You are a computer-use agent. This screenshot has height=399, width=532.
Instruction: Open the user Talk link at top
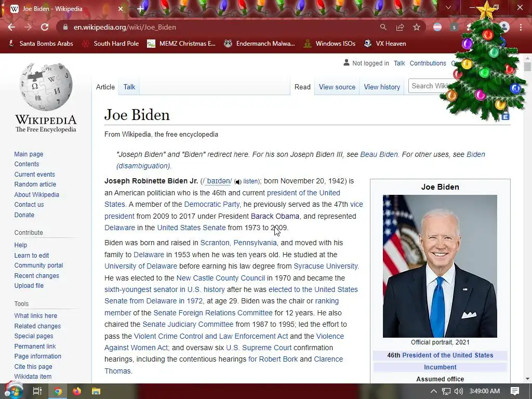click(400, 63)
